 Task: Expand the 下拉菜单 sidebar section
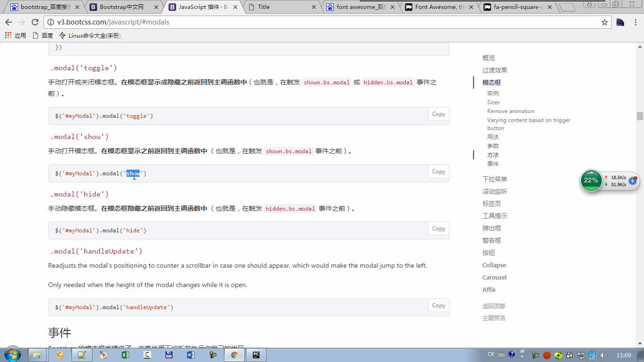[494, 179]
